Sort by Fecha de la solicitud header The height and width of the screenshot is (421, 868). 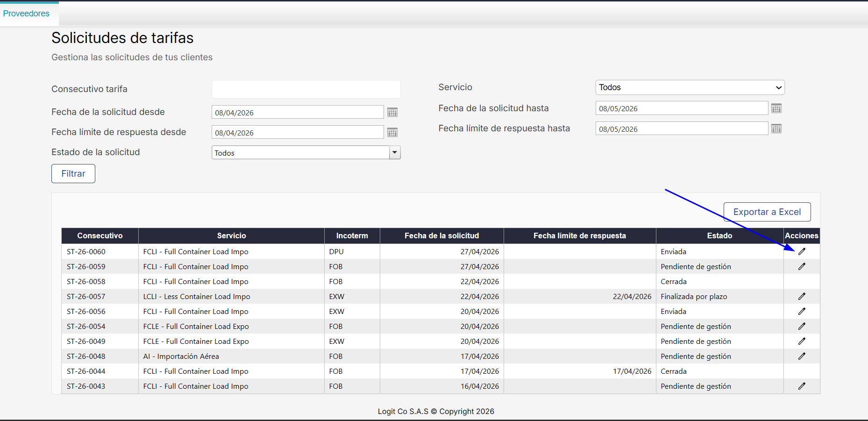442,235
